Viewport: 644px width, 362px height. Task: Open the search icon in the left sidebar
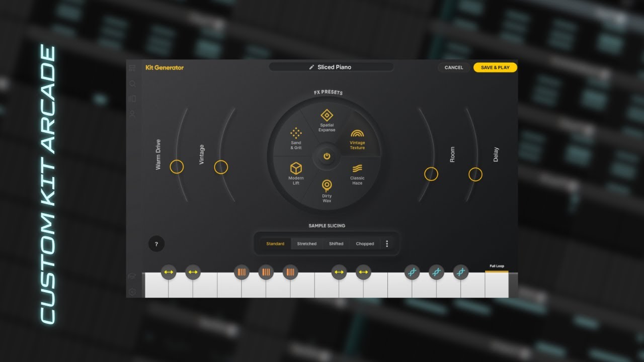132,83
